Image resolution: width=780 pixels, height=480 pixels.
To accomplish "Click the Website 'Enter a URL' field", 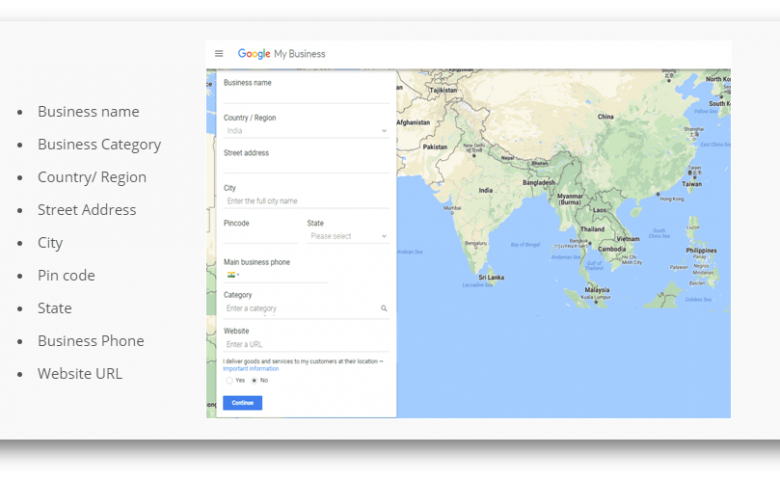I will tap(305, 345).
